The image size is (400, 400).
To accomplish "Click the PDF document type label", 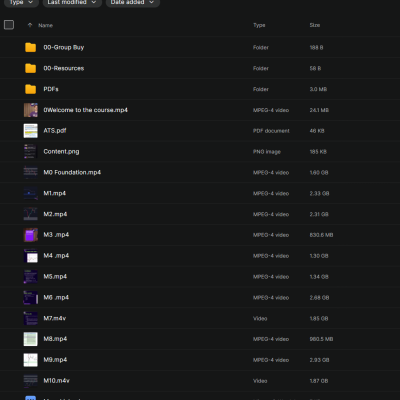I will [271, 131].
